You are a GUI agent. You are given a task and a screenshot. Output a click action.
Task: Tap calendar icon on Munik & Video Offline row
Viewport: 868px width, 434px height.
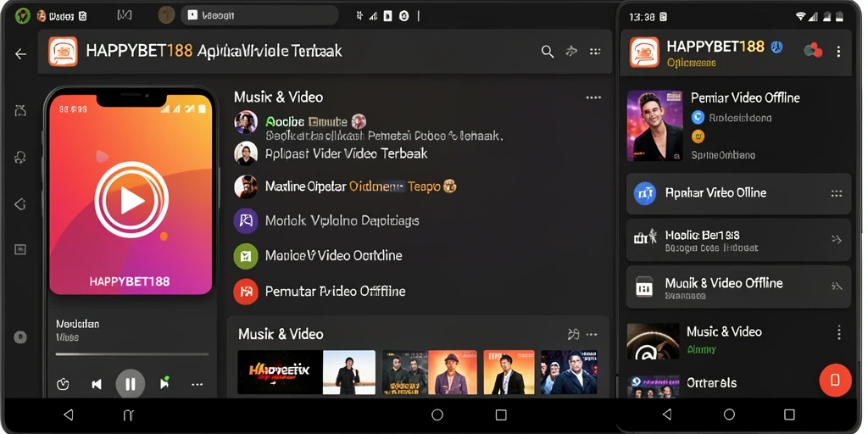coord(644,287)
